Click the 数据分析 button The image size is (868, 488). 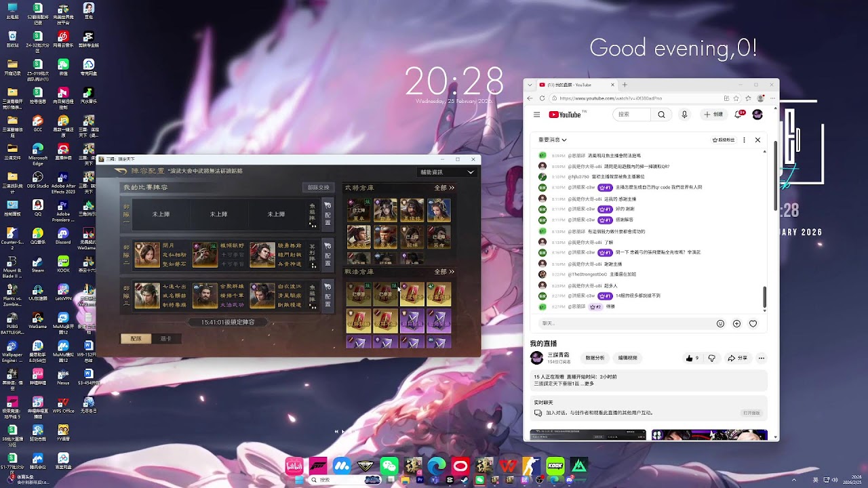click(x=595, y=358)
